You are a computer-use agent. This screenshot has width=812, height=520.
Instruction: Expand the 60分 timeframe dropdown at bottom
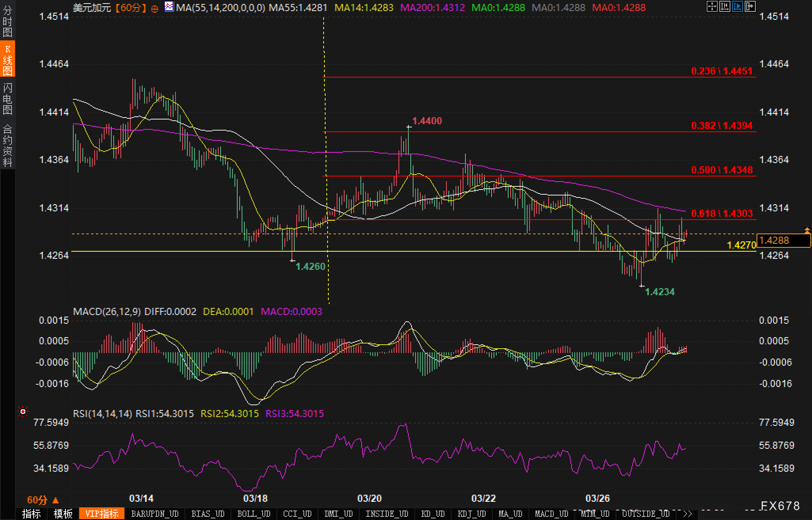click(43, 500)
